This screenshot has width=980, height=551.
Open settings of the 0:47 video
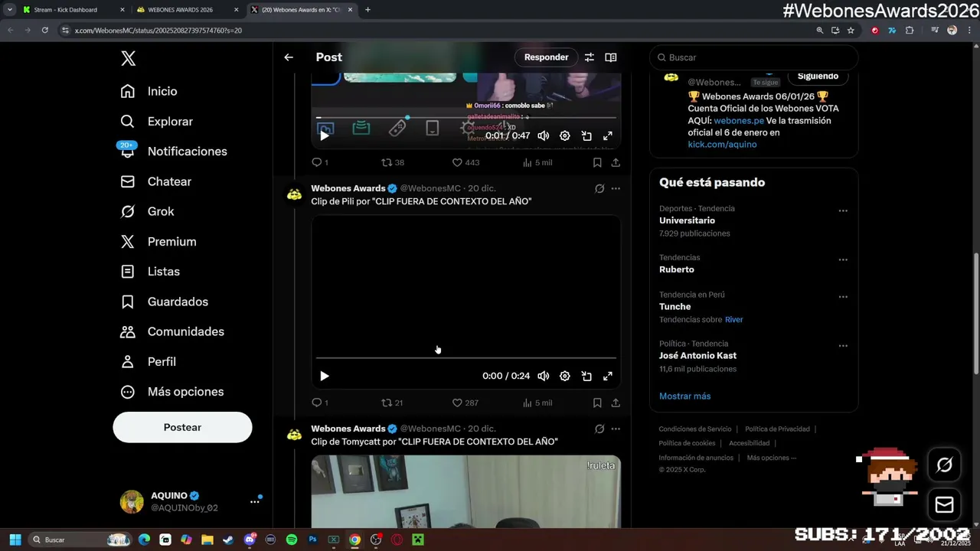point(565,135)
